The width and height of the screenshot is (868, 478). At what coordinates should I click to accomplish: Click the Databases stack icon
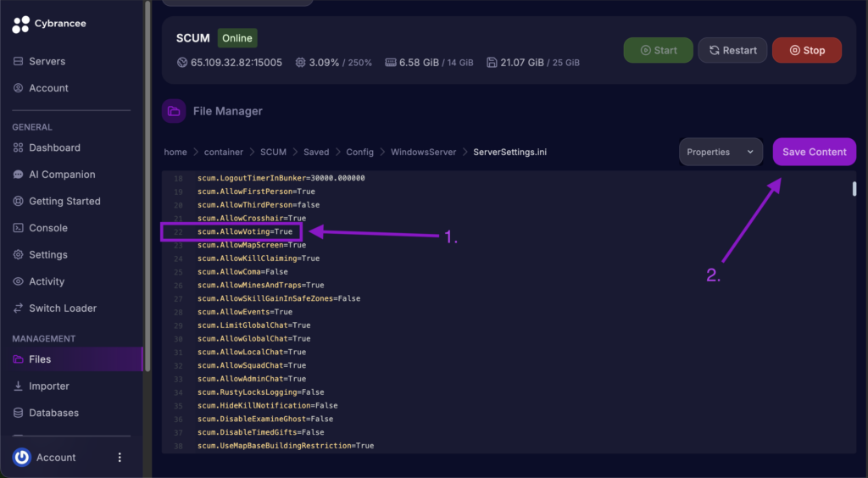[x=19, y=413]
